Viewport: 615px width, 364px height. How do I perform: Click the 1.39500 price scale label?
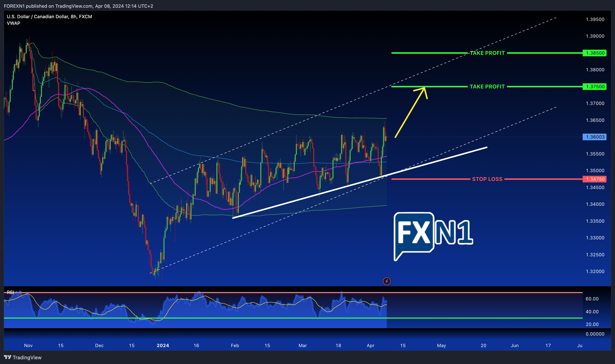coord(595,19)
